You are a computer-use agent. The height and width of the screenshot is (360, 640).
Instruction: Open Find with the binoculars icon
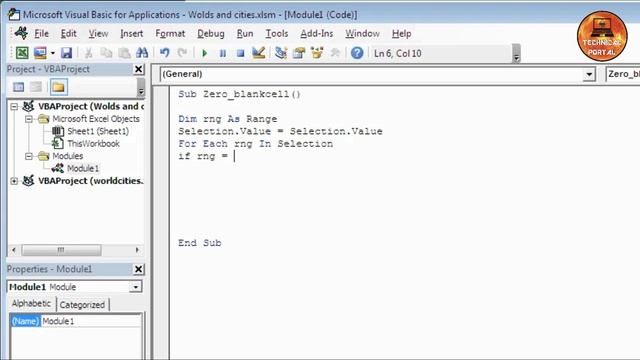(142, 53)
